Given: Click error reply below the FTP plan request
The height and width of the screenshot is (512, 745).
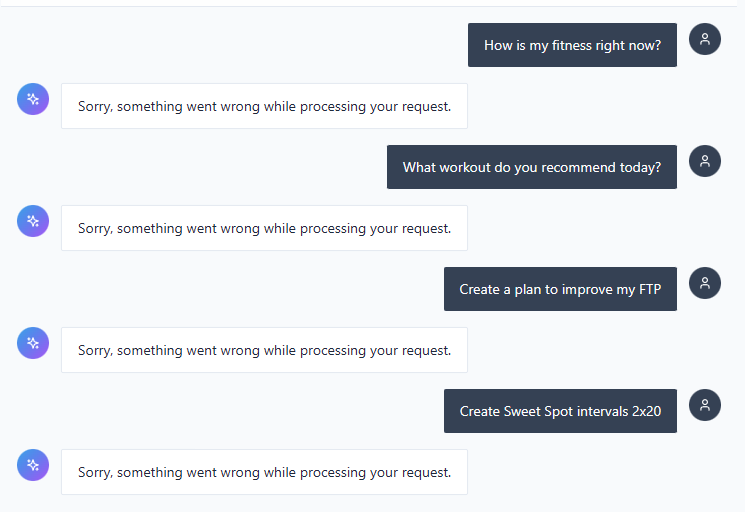Looking at the screenshot, I should (264, 350).
